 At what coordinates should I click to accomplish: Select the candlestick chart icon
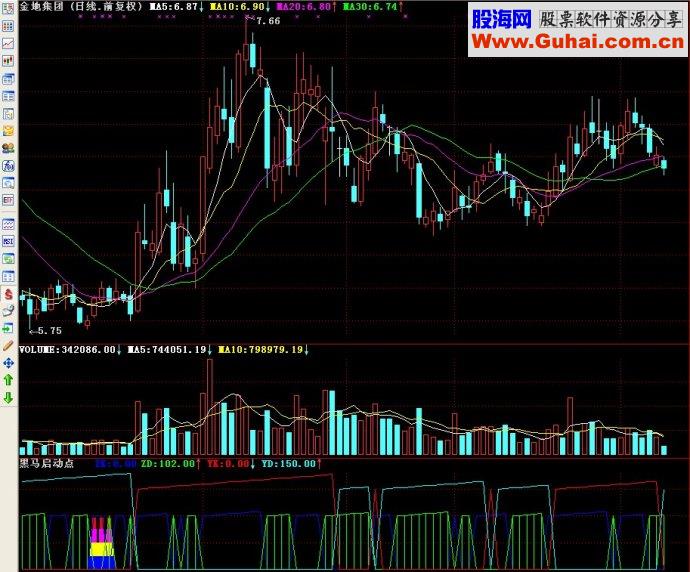(8, 61)
